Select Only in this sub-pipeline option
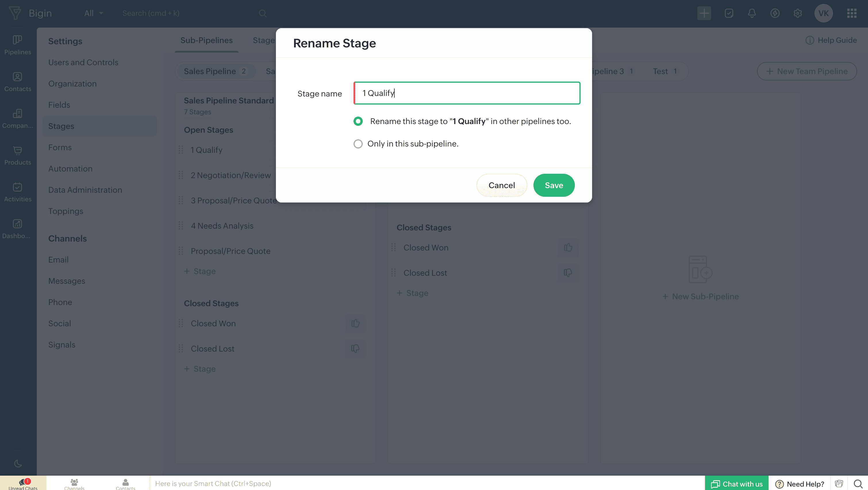Screen dimensions: 868x490 tap(358, 144)
